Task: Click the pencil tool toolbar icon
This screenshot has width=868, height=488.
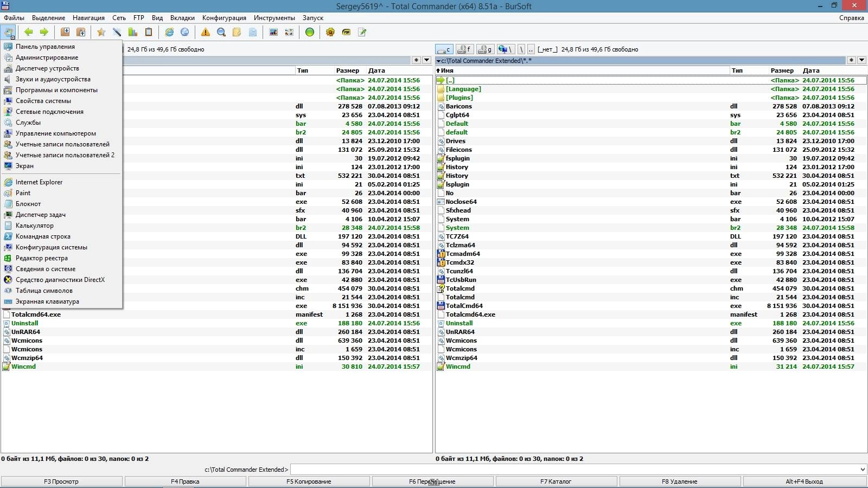Action: click(x=117, y=32)
